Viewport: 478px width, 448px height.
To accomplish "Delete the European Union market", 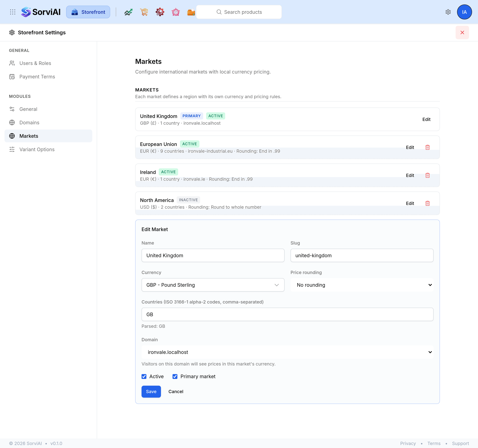I will 427,147.
